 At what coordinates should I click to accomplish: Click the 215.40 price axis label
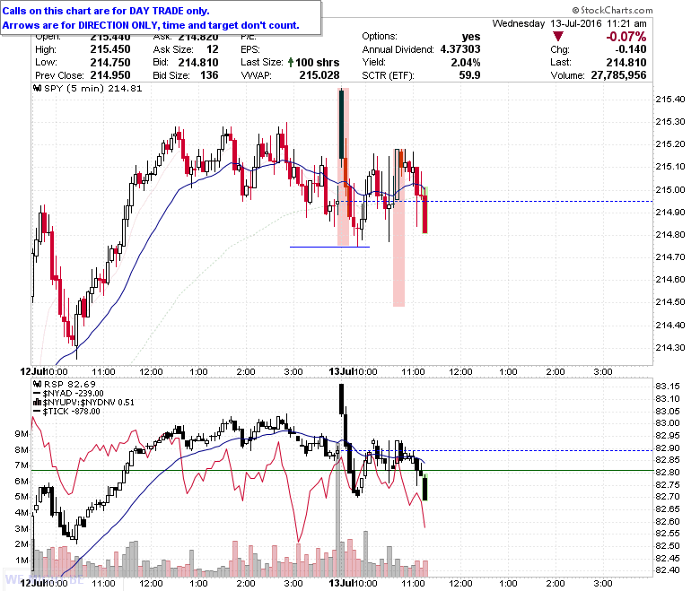click(x=669, y=100)
